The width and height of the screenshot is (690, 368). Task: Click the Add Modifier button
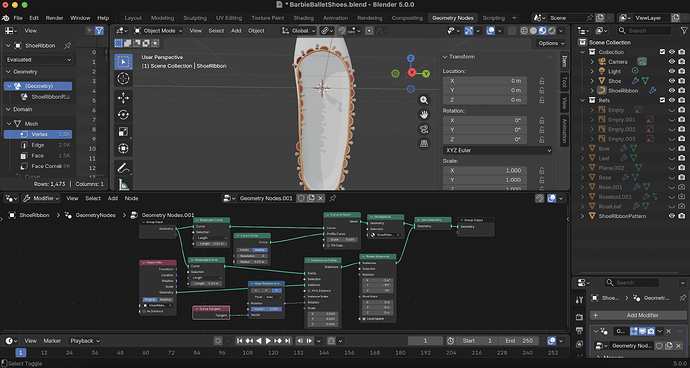click(x=638, y=315)
